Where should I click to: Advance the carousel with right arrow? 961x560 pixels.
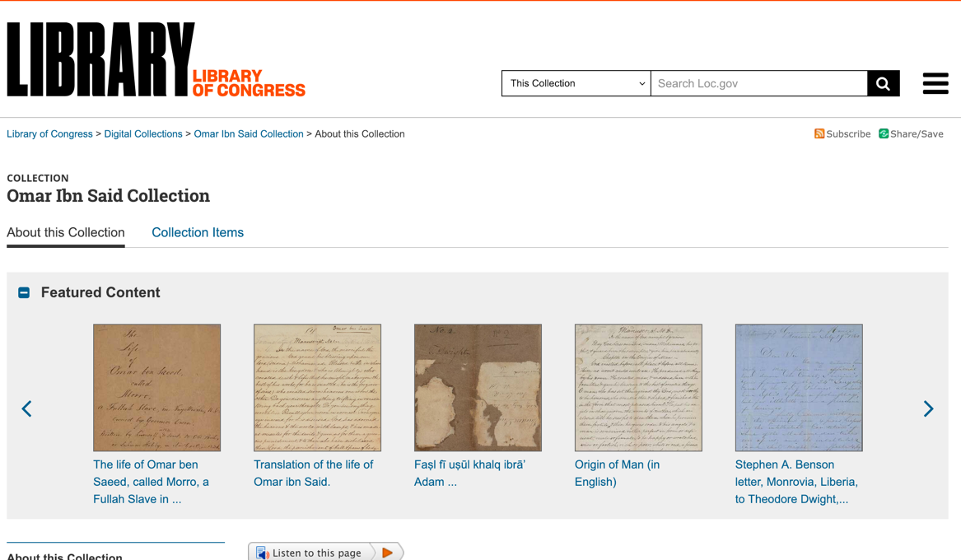coord(928,408)
